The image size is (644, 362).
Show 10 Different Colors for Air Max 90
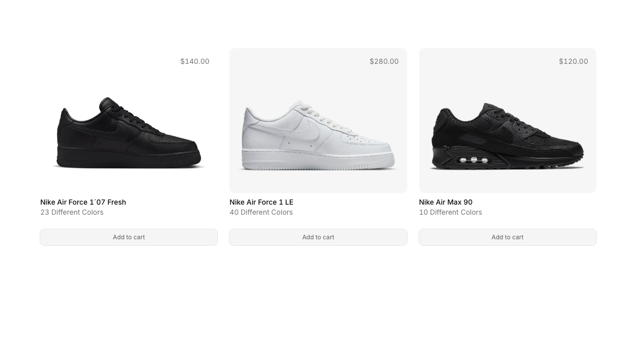click(x=450, y=212)
